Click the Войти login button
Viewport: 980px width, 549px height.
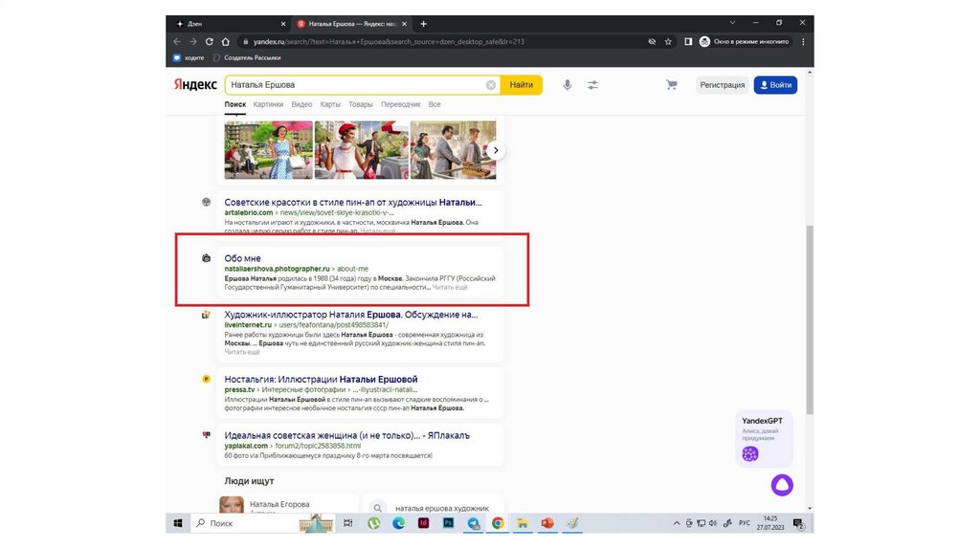(774, 85)
